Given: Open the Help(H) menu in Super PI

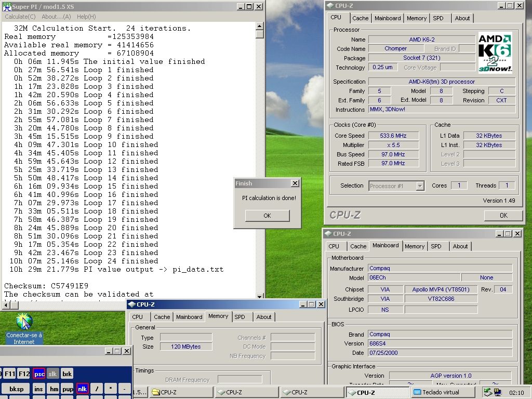Looking at the screenshot, I should click(x=86, y=17).
